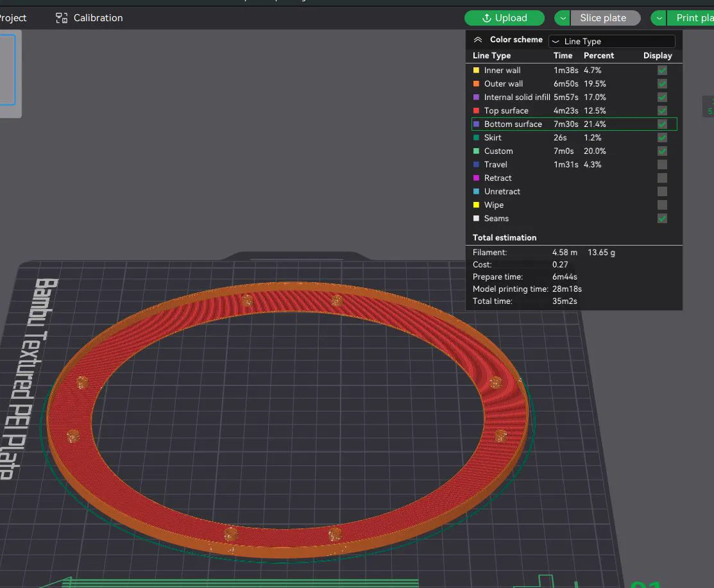
Task: Enable Wipe display checkbox
Action: pyautogui.click(x=662, y=205)
